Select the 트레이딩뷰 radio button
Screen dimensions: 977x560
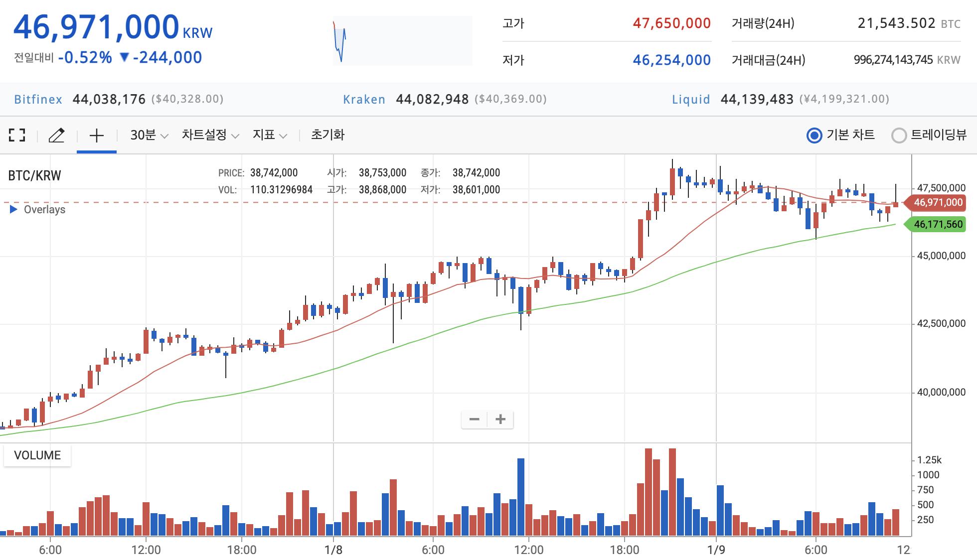[899, 136]
